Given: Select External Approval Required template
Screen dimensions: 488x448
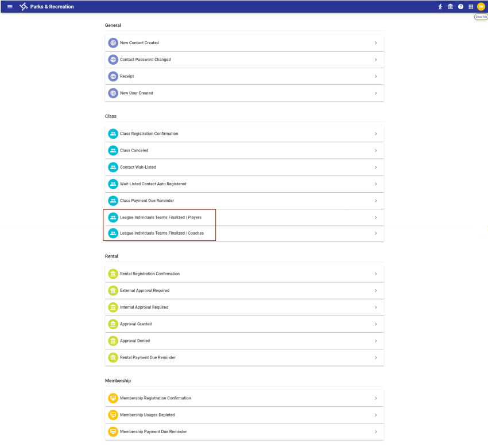Looking at the screenshot, I should 145,291.
